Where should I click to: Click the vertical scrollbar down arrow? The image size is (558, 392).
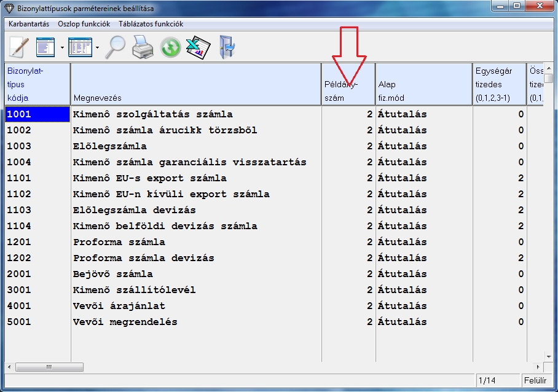coord(549,356)
